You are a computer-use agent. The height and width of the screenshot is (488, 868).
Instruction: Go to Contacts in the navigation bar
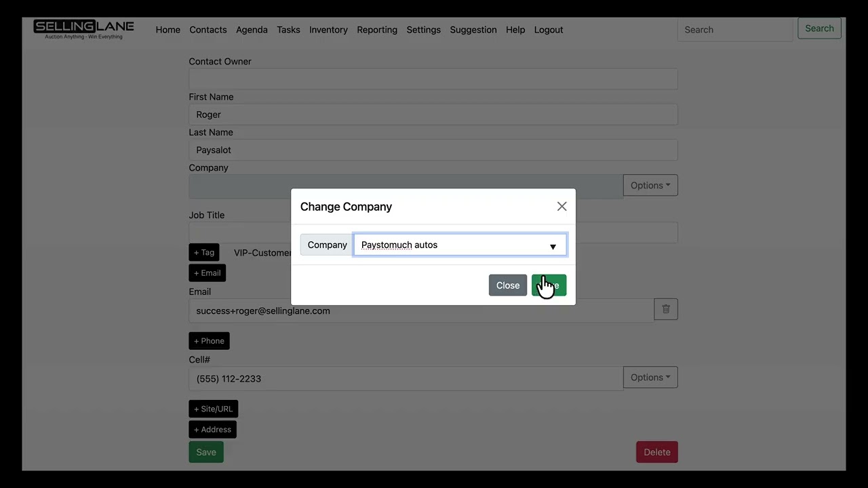(x=208, y=30)
